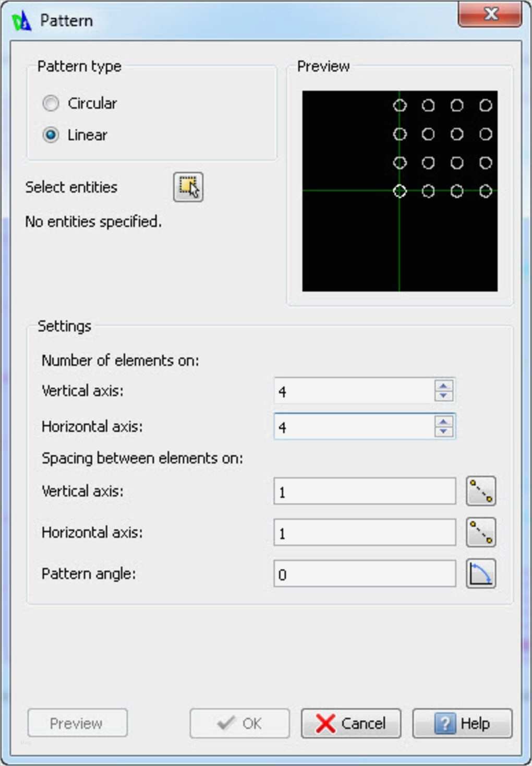The image size is (532, 766).
Task: Focus the Horizontal axis spacing field
Action: tap(364, 533)
